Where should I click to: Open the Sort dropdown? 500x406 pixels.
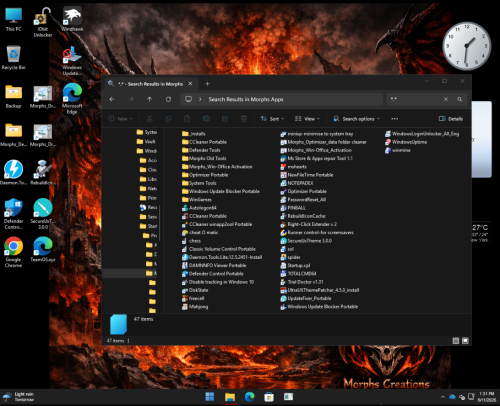(272, 119)
